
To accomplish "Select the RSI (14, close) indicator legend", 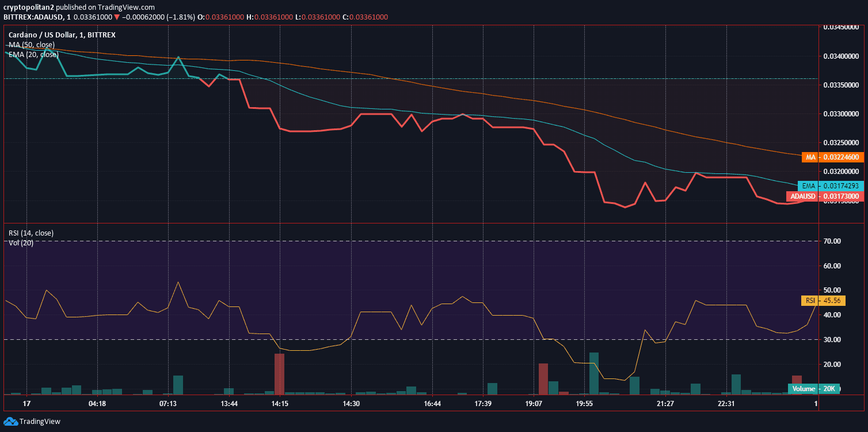I will 31,233.
